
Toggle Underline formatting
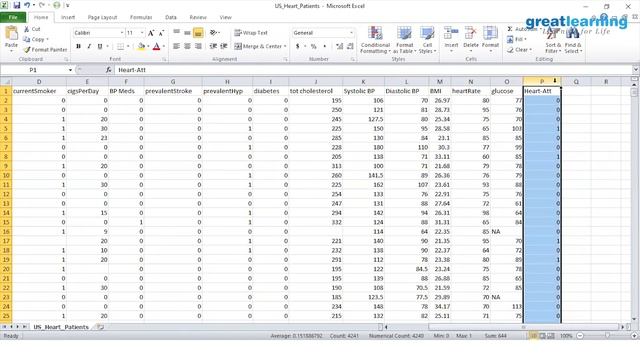tap(100, 46)
